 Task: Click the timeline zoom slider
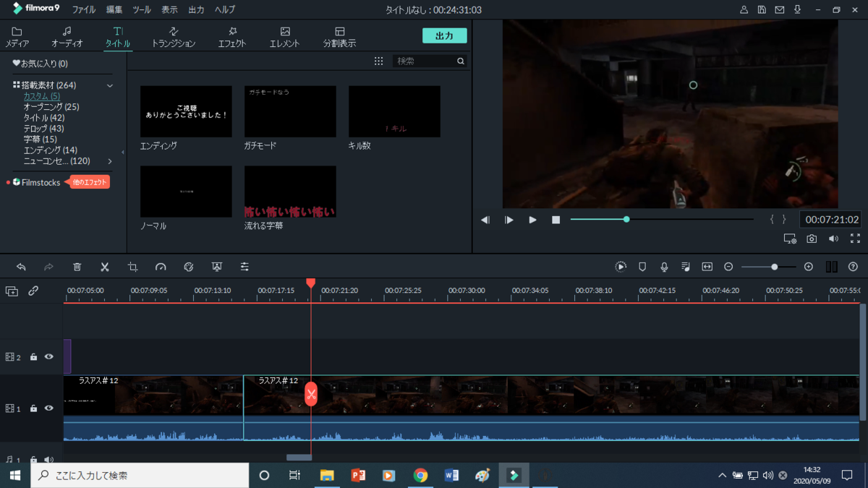(x=768, y=267)
